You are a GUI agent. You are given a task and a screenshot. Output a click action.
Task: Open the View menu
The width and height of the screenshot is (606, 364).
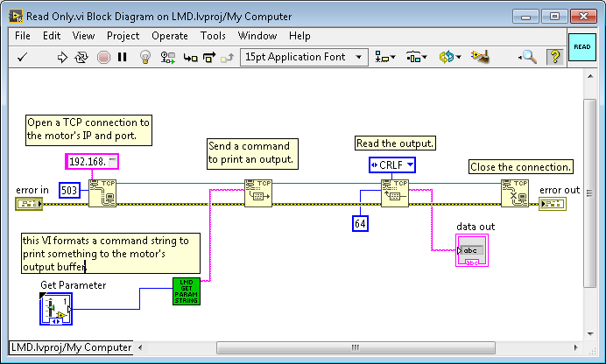coord(83,36)
